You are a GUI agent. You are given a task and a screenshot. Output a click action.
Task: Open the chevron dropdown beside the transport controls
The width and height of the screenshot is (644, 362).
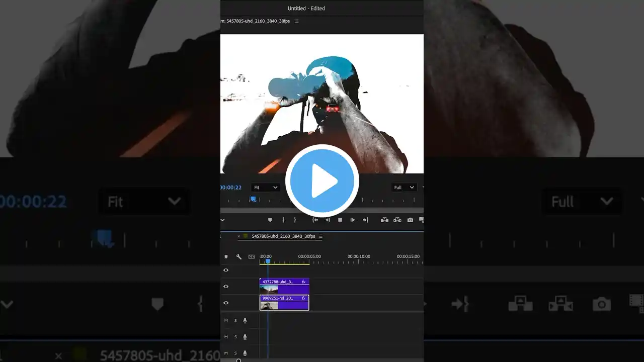click(222, 220)
